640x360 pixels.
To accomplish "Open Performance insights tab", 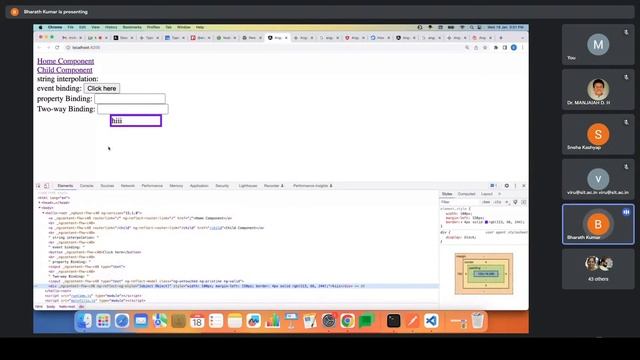I will click(x=313, y=186).
